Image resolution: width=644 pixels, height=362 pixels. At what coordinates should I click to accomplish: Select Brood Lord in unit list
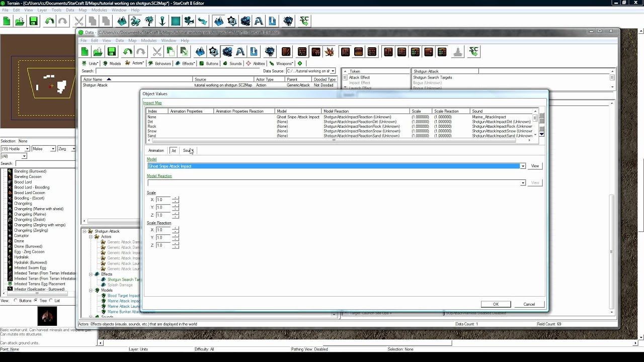click(23, 182)
